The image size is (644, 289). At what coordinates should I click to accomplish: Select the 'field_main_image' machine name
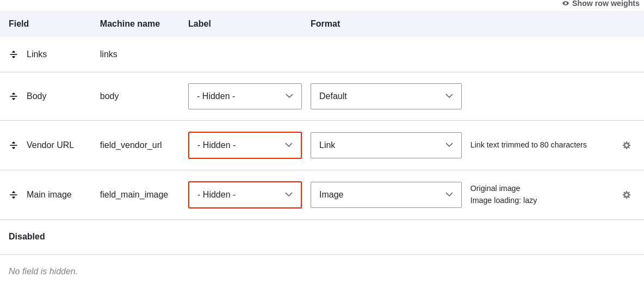point(134,195)
